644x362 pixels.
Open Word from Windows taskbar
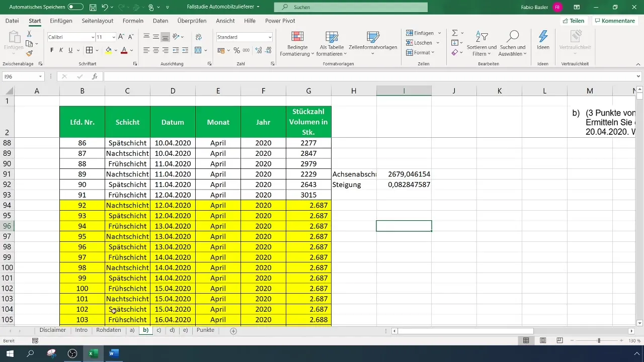click(114, 353)
